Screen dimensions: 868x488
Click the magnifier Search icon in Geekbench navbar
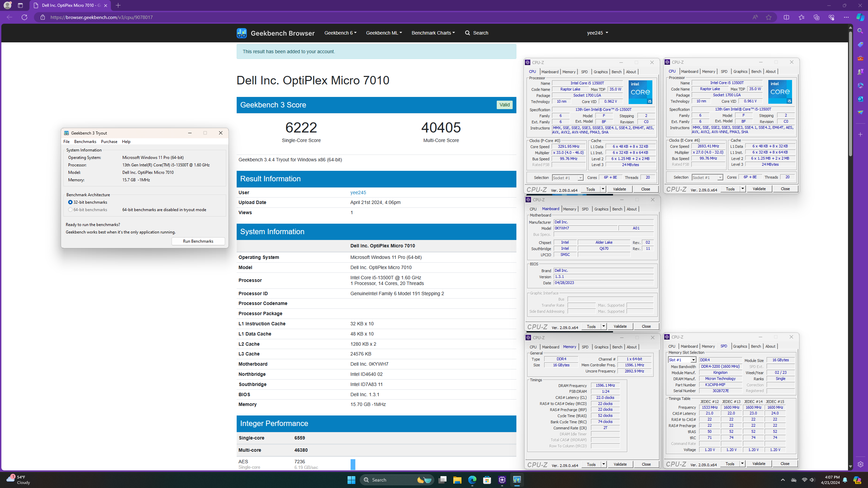pyautogui.click(x=468, y=33)
